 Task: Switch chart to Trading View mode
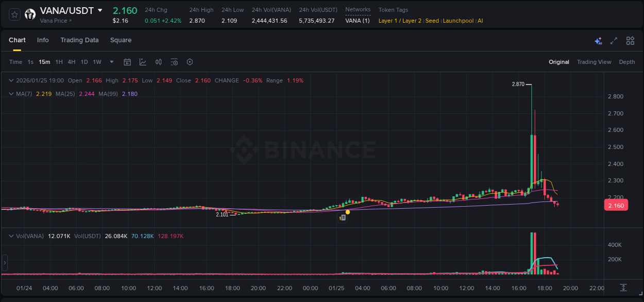(594, 62)
